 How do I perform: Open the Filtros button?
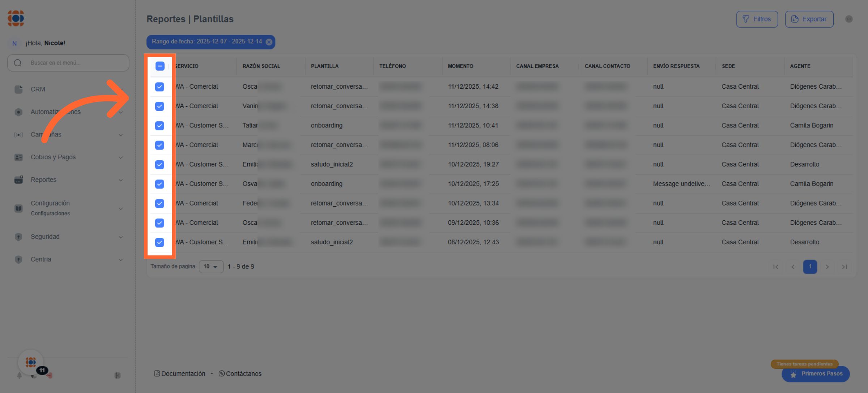pos(757,19)
